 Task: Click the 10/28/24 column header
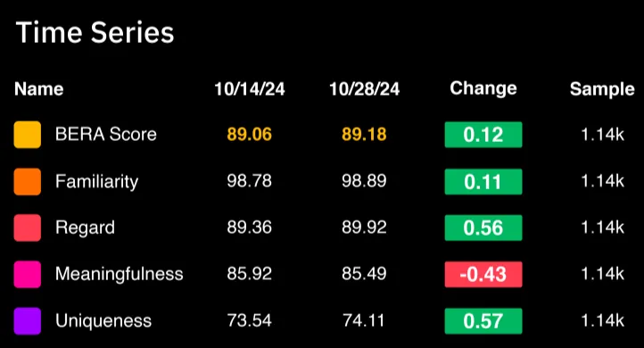coord(364,88)
